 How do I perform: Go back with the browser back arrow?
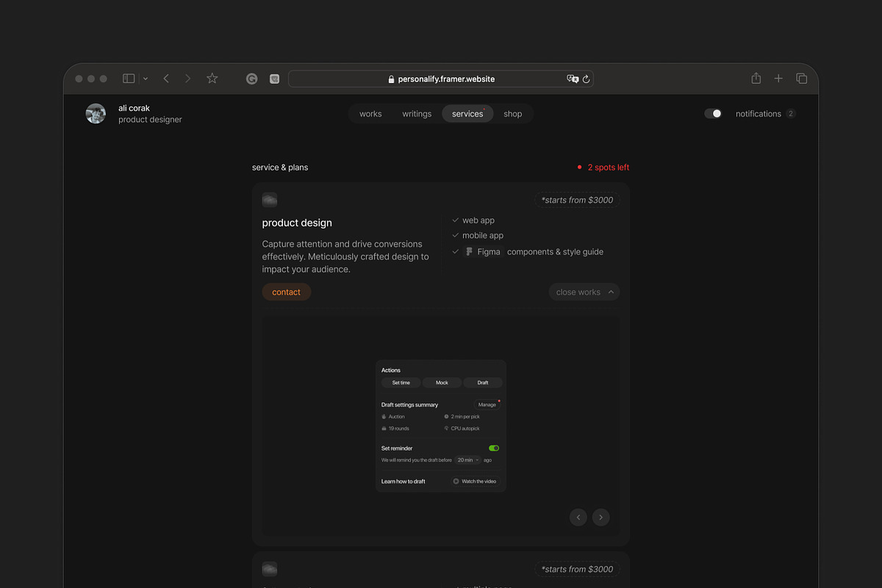tap(166, 79)
